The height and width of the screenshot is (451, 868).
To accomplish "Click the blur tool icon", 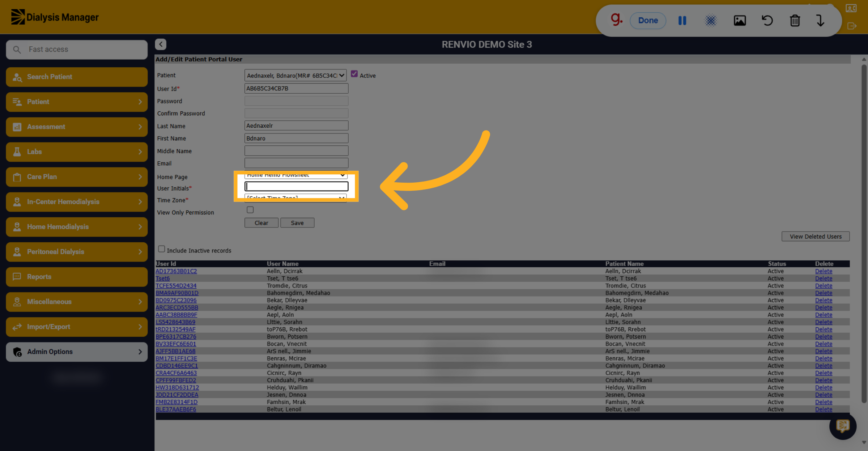I will pyautogui.click(x=711, y=21).
